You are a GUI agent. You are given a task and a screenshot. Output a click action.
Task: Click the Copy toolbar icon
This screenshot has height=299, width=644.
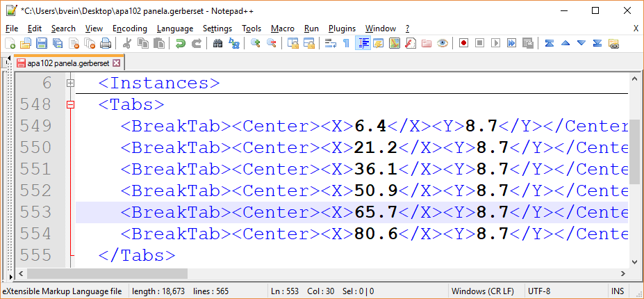pyautogui.click(x=143, y=43)
